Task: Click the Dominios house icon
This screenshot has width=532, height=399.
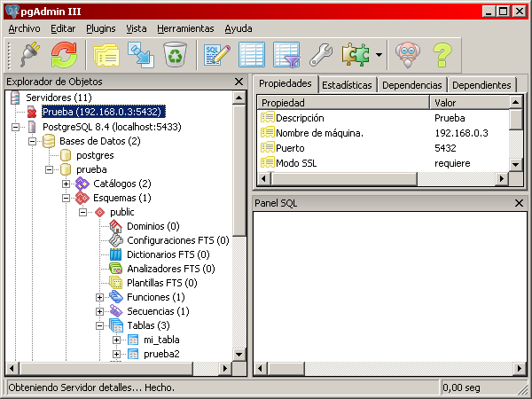Action: 115,226
